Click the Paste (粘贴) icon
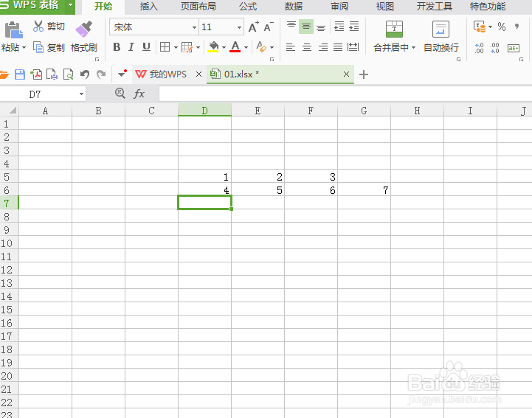The image size is (532, 418). click(x=13, y=29)
